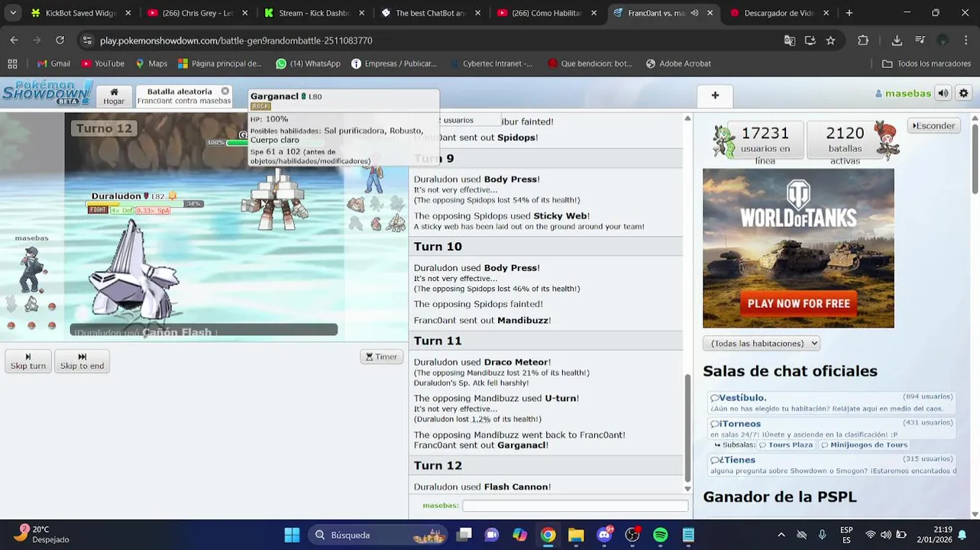
Task: Open the Minijuegos de Tours subroom
Action: (864, 445)
